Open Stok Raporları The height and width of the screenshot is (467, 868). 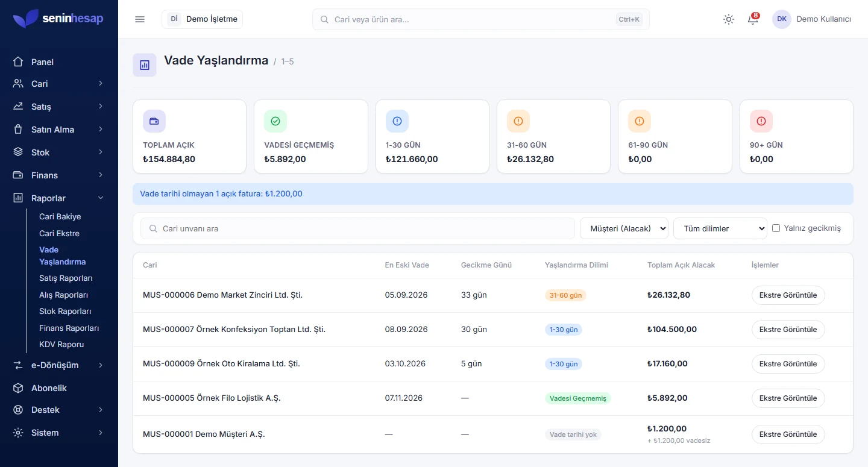coord(65,312)
